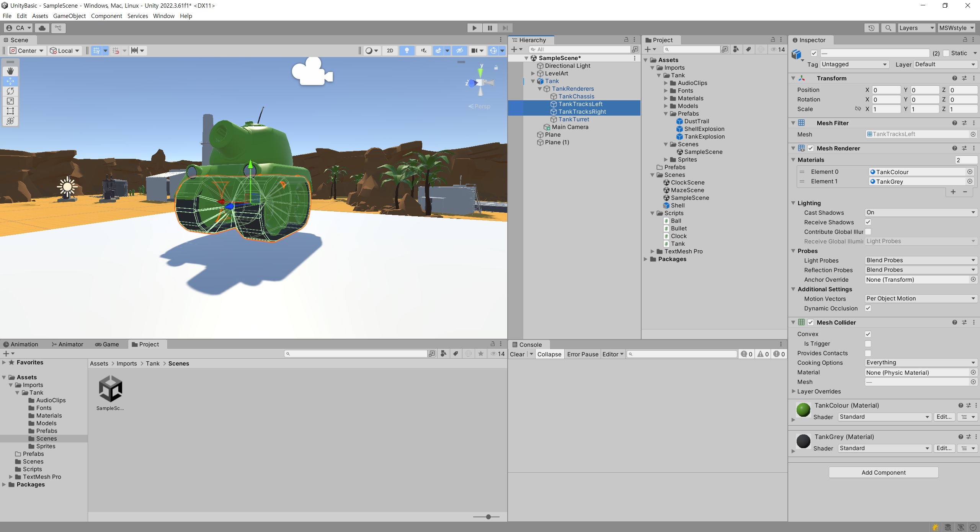Click the cloud services icon
The image size is (980, 532).
click(42, 28)
